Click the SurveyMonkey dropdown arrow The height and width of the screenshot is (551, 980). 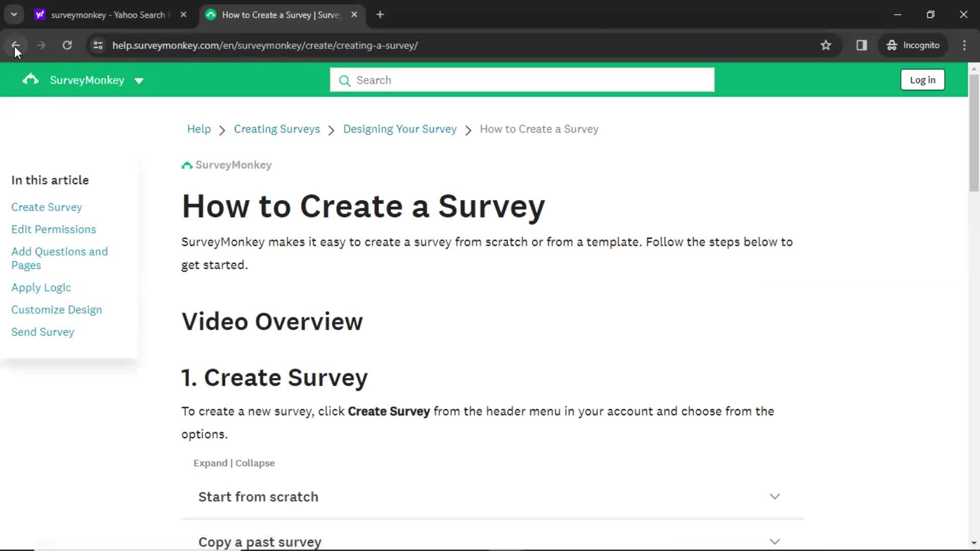click(x=139, y=80)
